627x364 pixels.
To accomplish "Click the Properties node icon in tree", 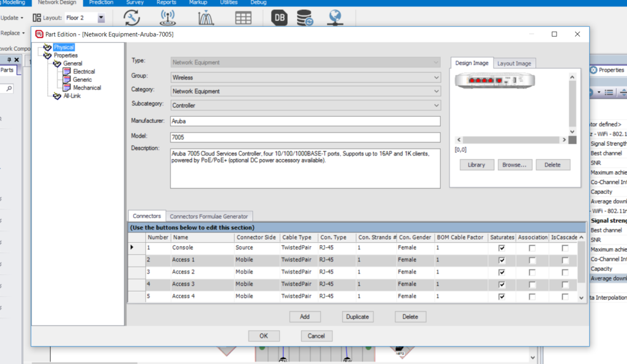I will (x=48, y=55).
